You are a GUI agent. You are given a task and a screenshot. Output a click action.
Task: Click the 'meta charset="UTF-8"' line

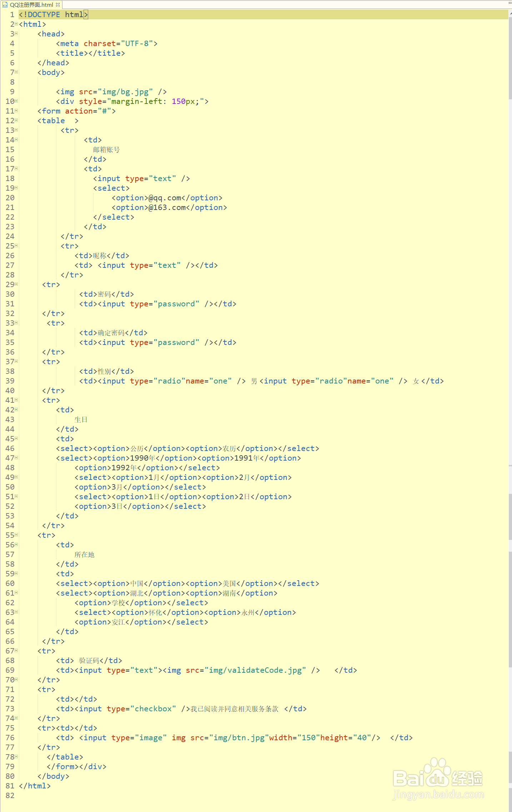107,43
